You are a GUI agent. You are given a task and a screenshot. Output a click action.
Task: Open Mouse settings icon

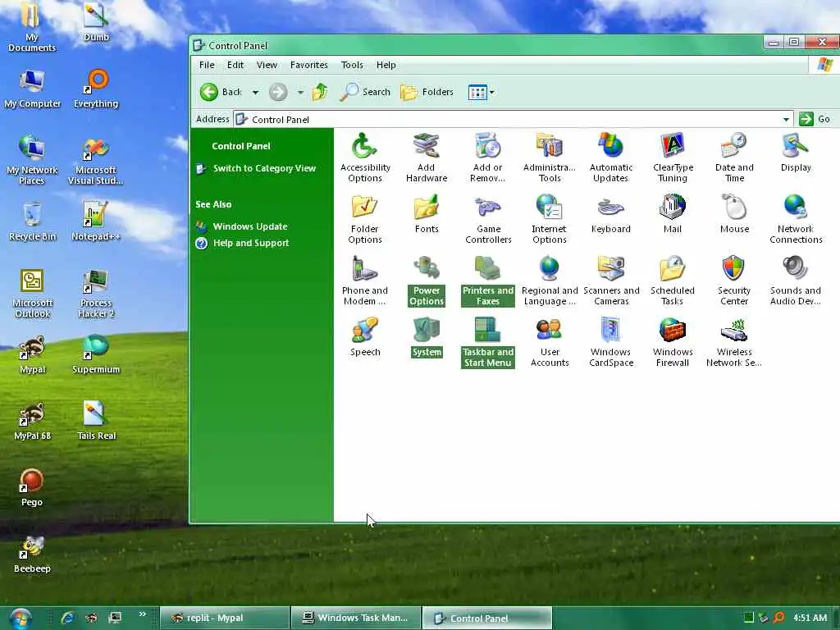coord(734,214)
